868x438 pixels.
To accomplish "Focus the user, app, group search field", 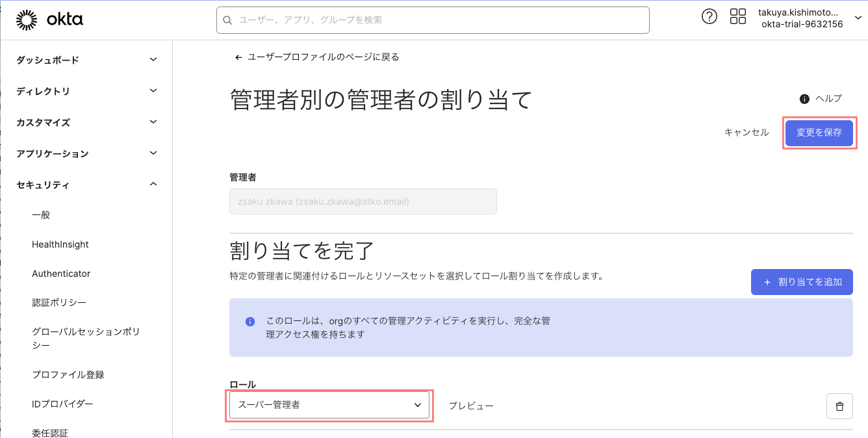I will coord(435,20).
